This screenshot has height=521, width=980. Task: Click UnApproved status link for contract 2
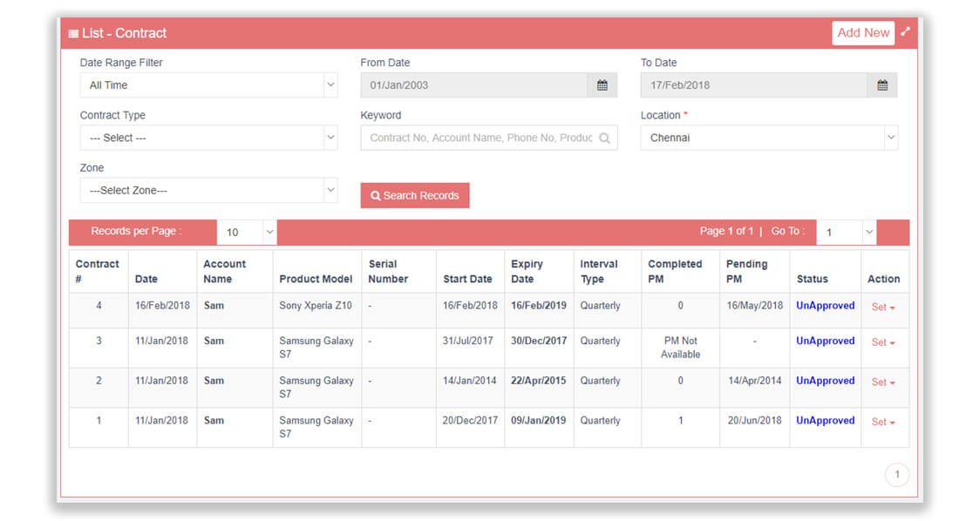click(x=824, y=381)
